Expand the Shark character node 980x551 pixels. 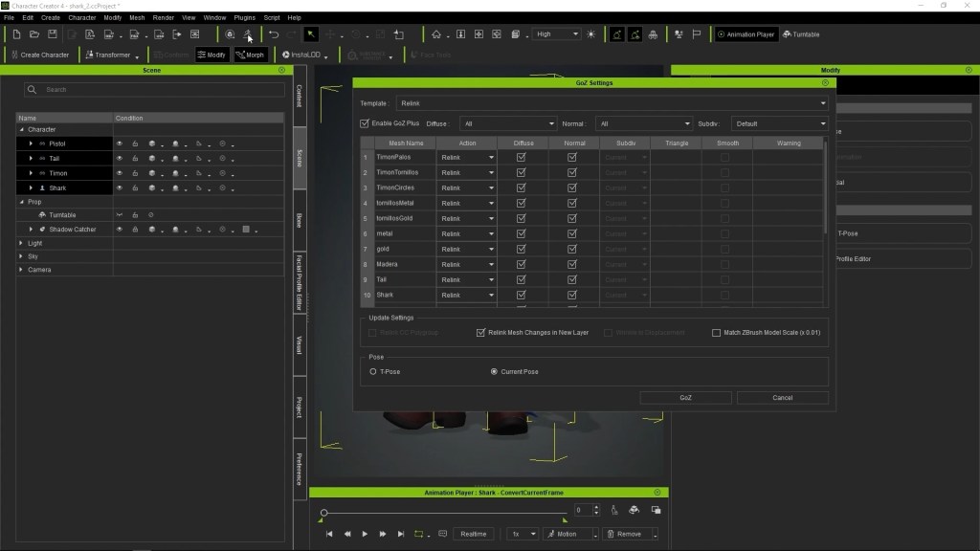click(x=31, y=188)
